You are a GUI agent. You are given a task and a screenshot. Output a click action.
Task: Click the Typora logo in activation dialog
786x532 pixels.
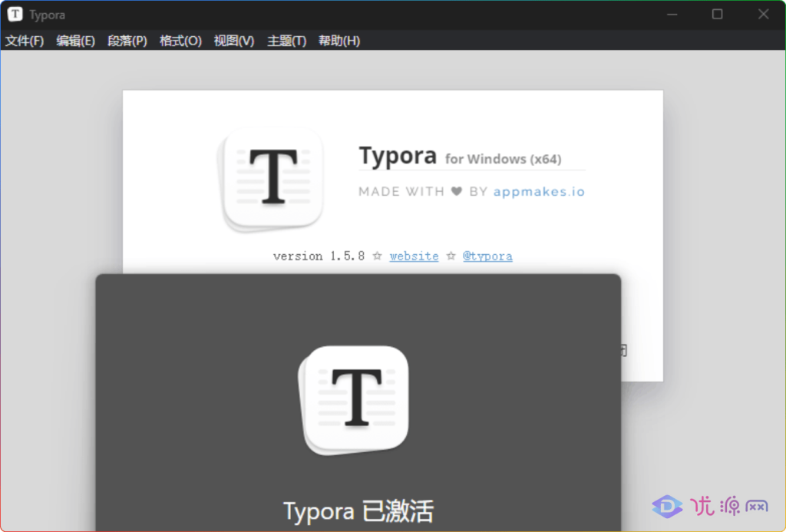coord(354,400)
